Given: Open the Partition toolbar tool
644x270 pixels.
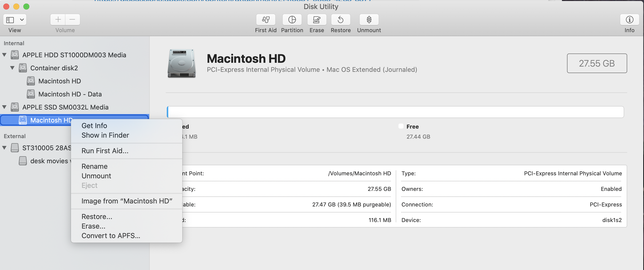Looking at the screenshot, I should [x=292, y=20].
